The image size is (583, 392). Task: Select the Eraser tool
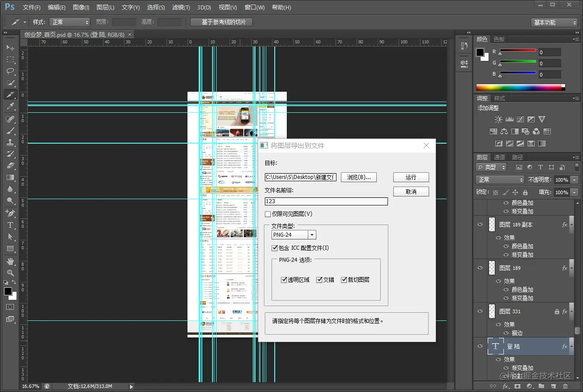[x=10, y=166]
